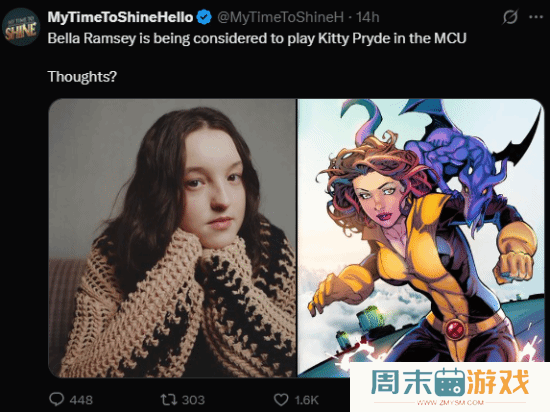Screen dimensions: 550x412
Task: Open the three-dot more options menu
Action: click(536, 16)
